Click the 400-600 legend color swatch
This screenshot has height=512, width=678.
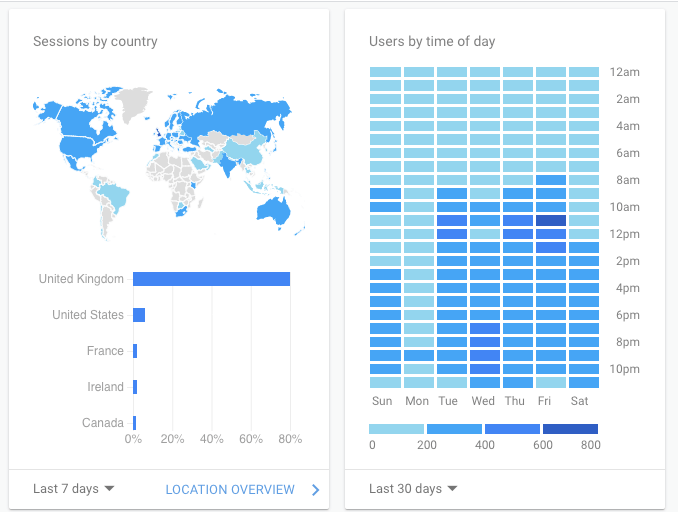point(513,428)
